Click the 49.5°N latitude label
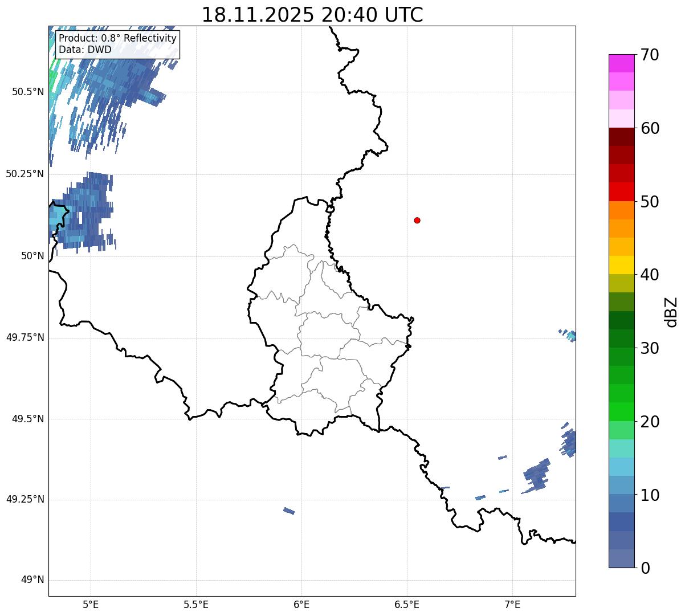This screenshot has height=616, width=685. click(x=28, y=419)
